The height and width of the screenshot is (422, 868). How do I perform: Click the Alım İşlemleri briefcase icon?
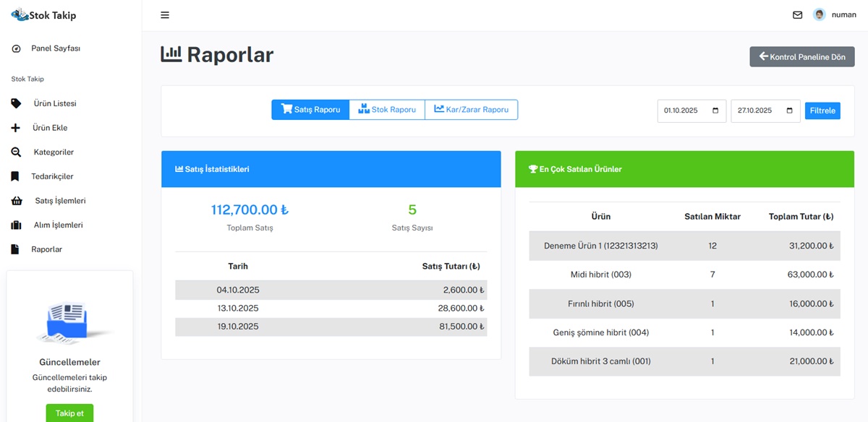pos(16,225)
